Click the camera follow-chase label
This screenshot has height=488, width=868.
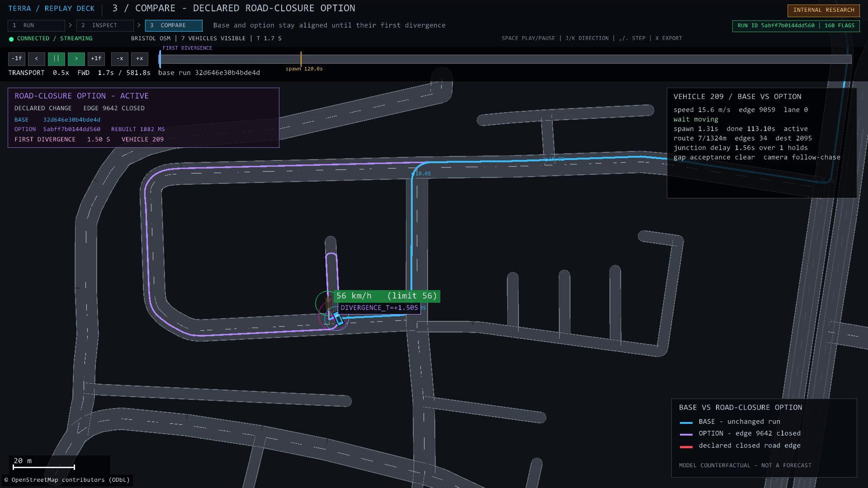click(802, 157)
